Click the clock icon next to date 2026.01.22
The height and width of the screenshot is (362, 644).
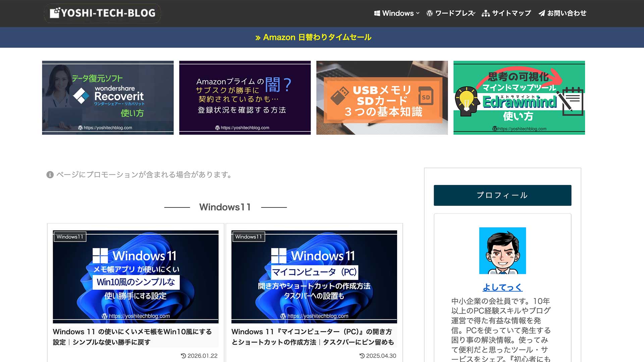pyautogui.click(x=183, y=356)
